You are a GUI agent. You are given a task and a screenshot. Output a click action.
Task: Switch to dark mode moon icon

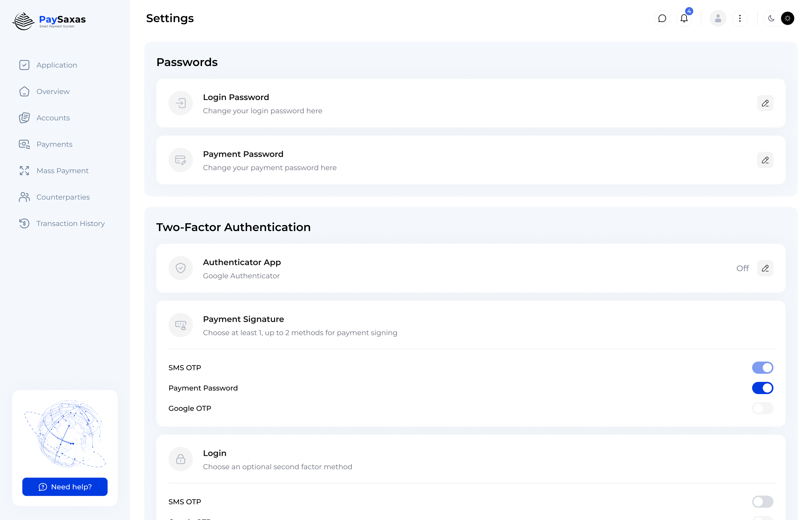point(771,18)
